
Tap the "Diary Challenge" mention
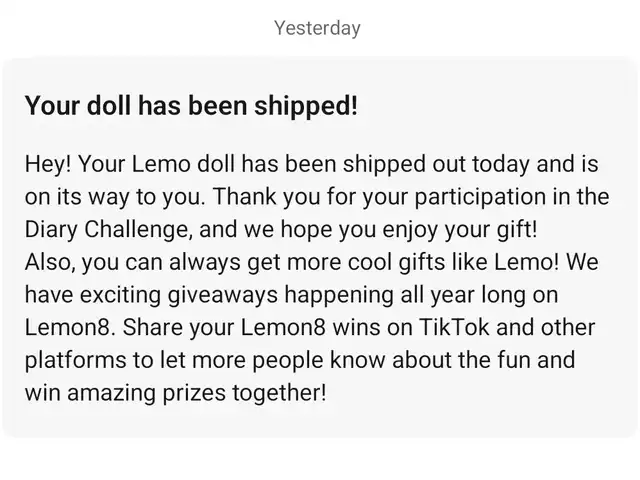pos(108,229)
